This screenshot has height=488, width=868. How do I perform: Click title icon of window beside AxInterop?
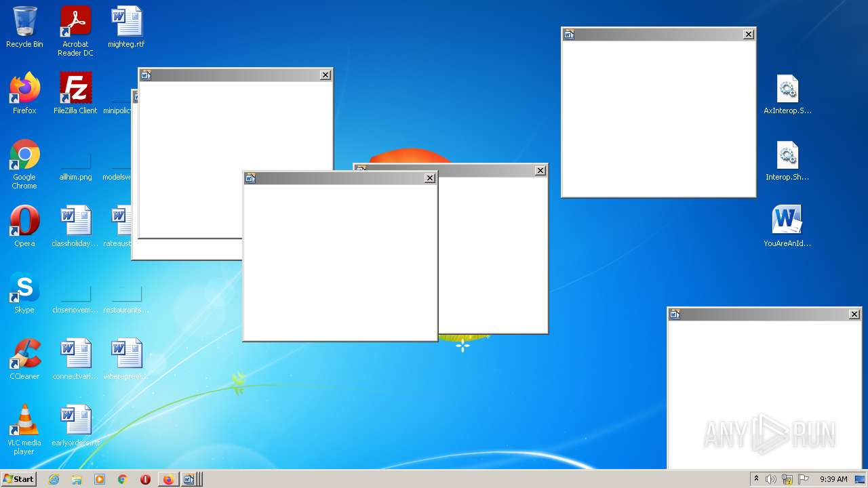tap(569, 35)
